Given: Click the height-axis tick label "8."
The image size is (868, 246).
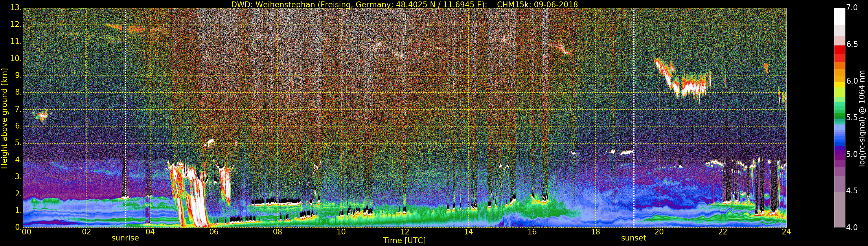Looking at the screenshot, I should tap(18, 92).
